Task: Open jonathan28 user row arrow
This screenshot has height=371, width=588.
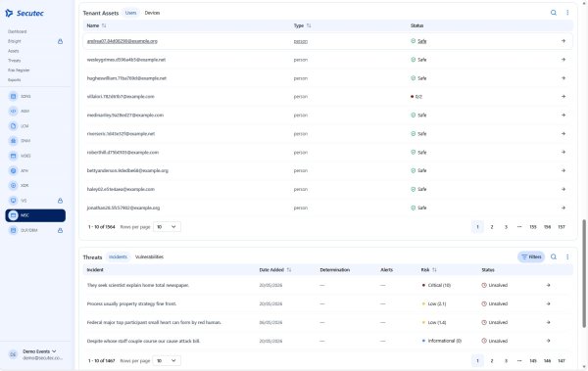Action: click(563, 208)
